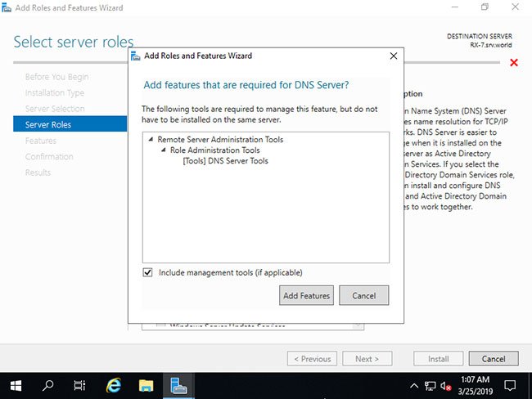Cancel the main wizard window
This screenshot has height=399, width=532.
tap(494, 358)
